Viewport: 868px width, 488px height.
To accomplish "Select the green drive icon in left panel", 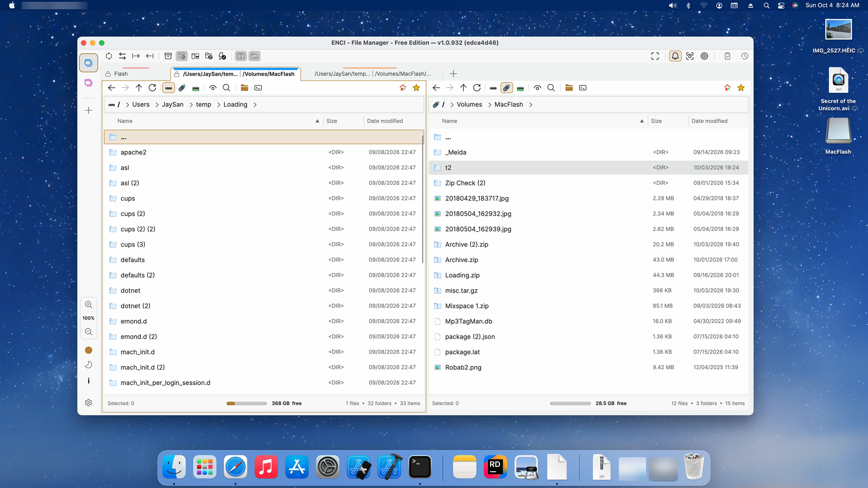I will (x=196, y=88).
